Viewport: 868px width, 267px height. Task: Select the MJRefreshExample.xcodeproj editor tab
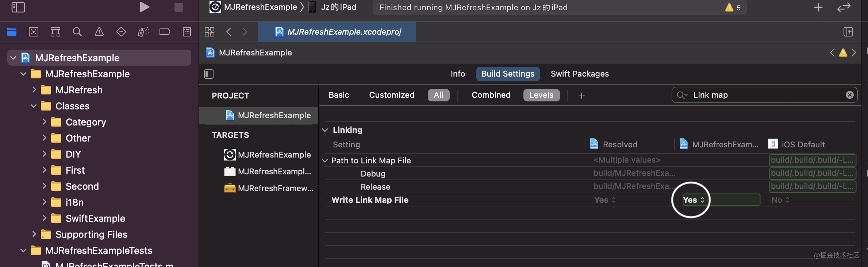pyautogui.click(x=337, y=32)
